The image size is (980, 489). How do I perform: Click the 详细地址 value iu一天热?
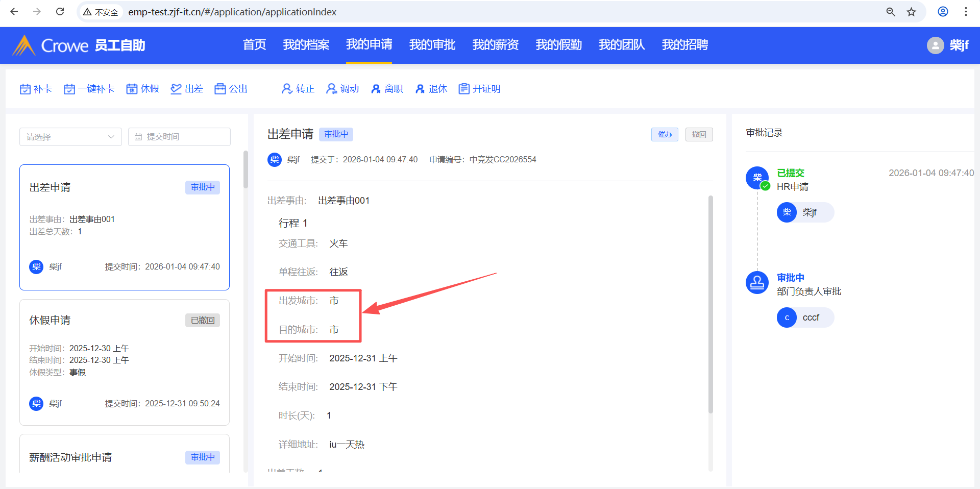tap(347, 445)
